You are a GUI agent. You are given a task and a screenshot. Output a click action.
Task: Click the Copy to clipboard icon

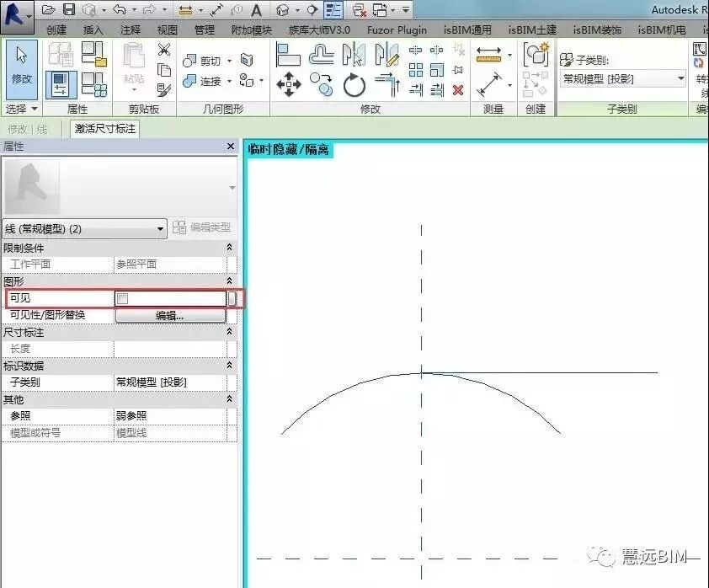[164, 70]
